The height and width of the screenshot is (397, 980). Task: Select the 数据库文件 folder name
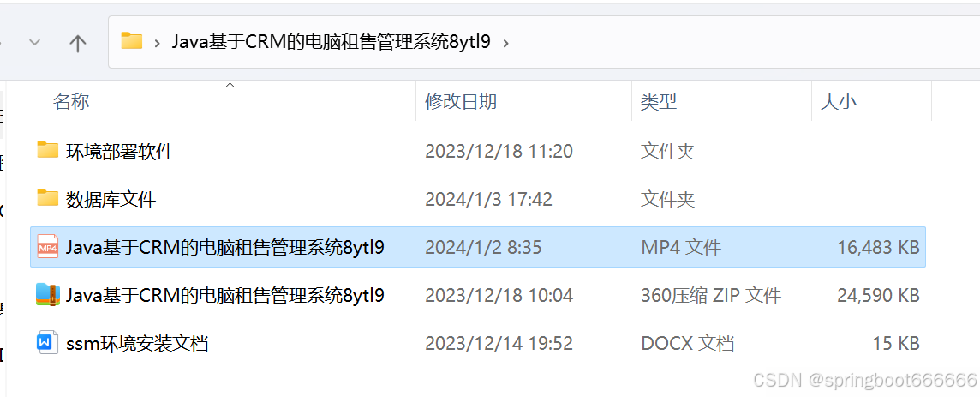click(x=111, y=200)
